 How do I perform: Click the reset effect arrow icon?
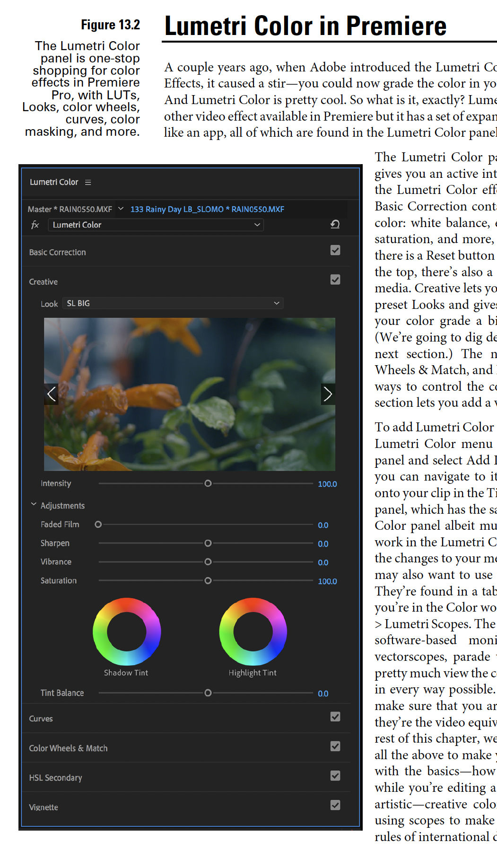tap(335, 224)
